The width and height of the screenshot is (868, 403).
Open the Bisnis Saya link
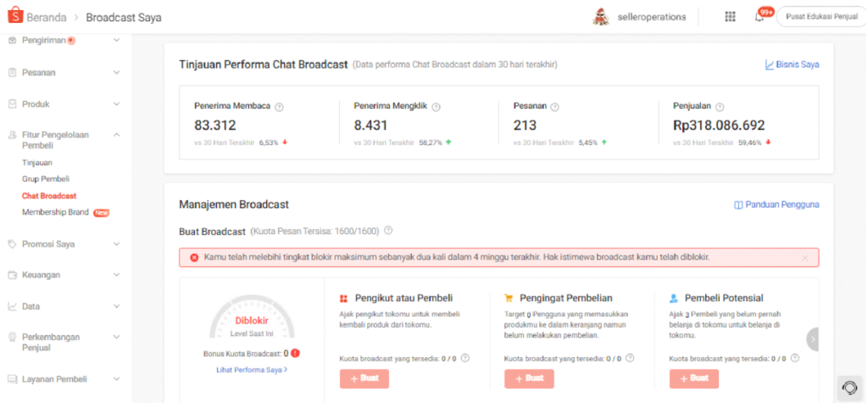pos(793,64)
